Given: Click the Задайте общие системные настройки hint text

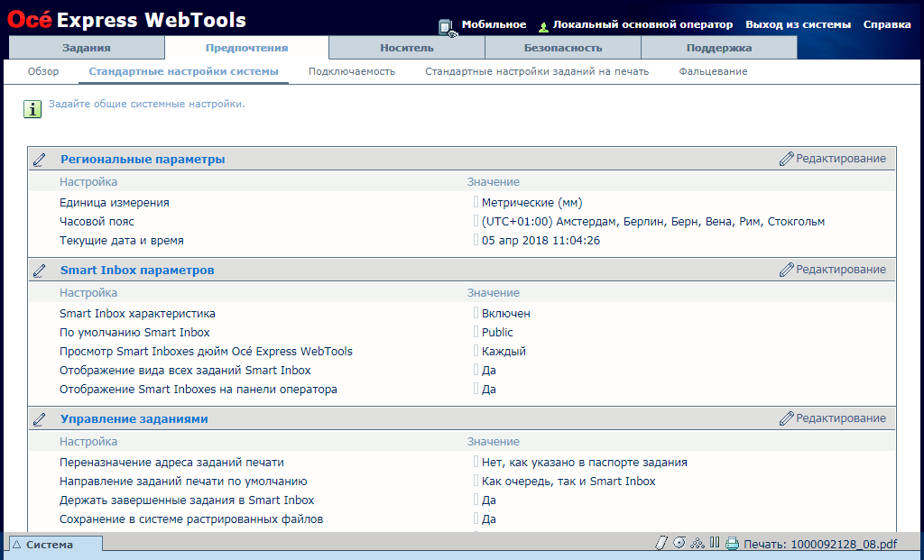Looking at the screenshot, I should (147, 105).
